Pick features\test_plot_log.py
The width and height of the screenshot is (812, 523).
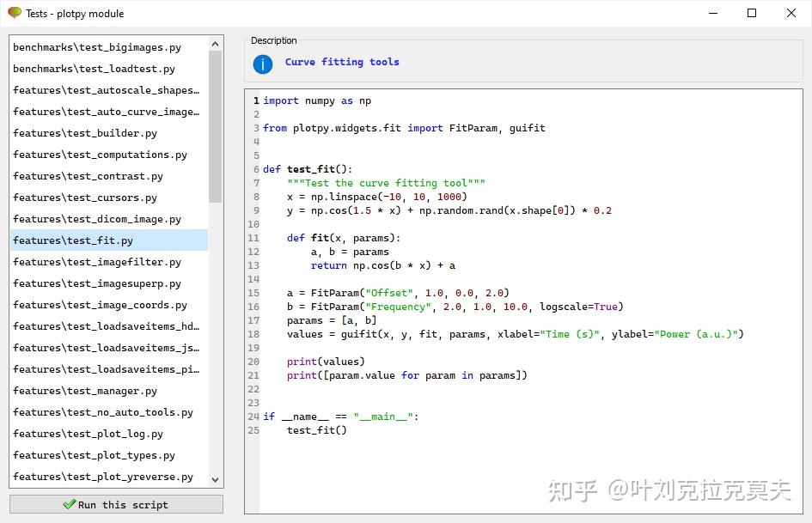click(x=109, y=434)
